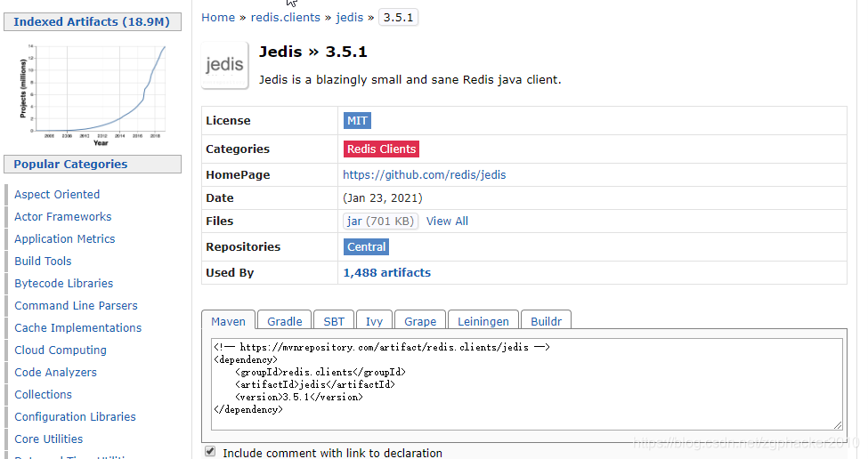Open Collections category
The width and height of the screenshot is (868, 459).
point(44,394)
